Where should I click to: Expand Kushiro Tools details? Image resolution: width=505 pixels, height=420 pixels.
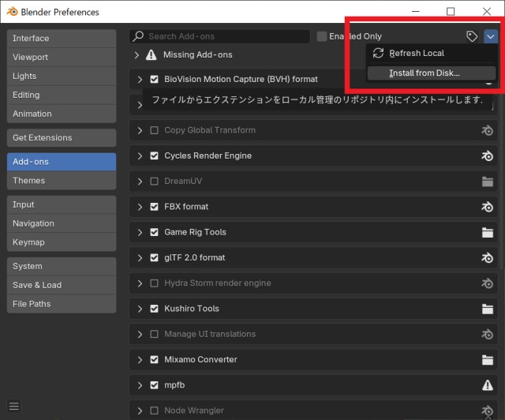tap(140, 309)
